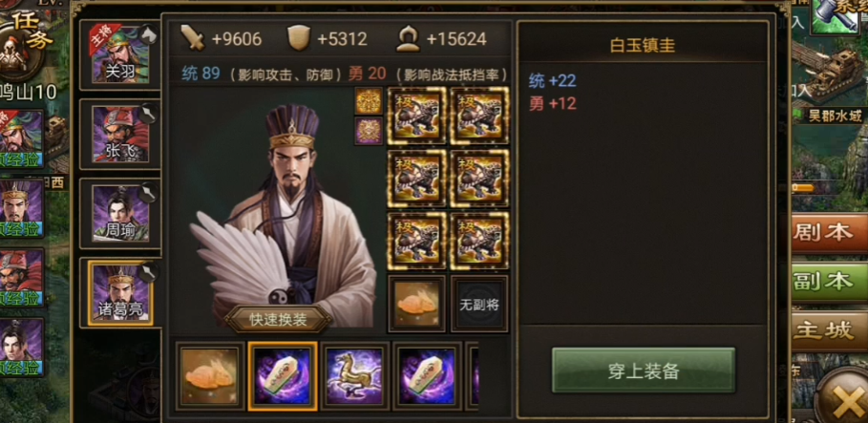The image size is (868, 423).
Task: Open the top-left tiger tally equipment slot
Action: click(x=416, y=115)
